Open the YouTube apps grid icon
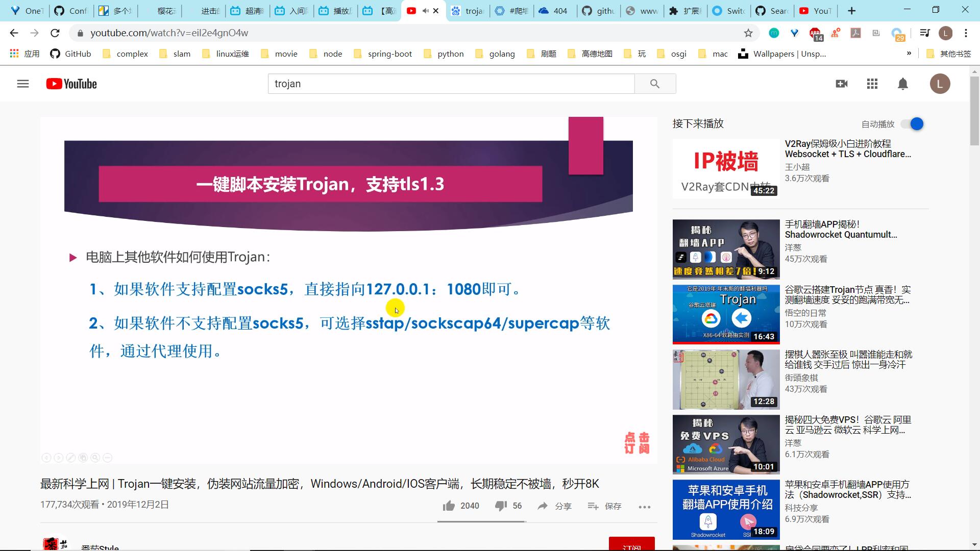Image resolution: width=980 pixels, height=551 pixels. point(872,84)
